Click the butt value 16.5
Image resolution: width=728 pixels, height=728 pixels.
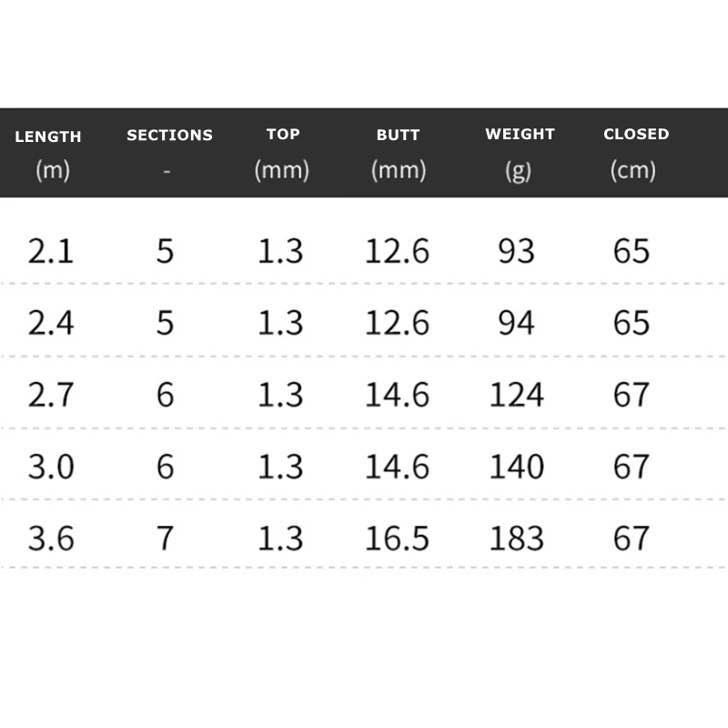397,538
